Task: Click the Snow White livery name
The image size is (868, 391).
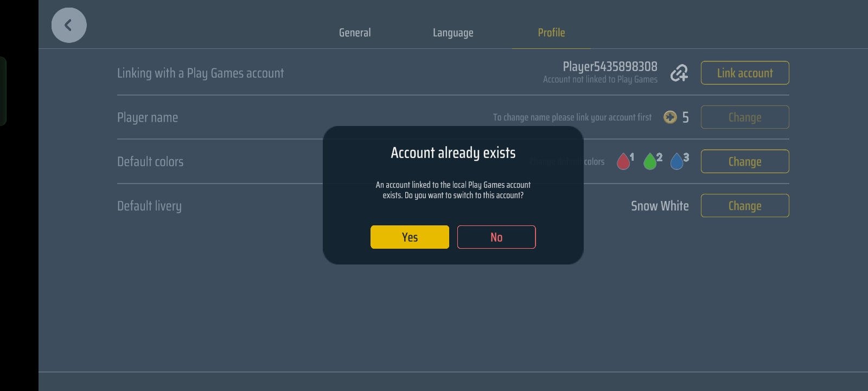Action: tap(660, 206)
